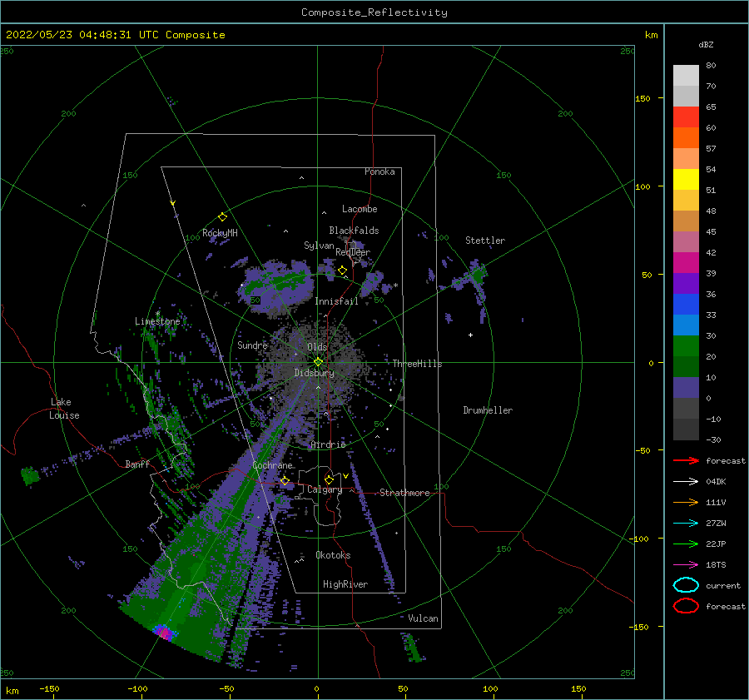
Task: Click the Strathmore city label
Action: tap(404, 493)
